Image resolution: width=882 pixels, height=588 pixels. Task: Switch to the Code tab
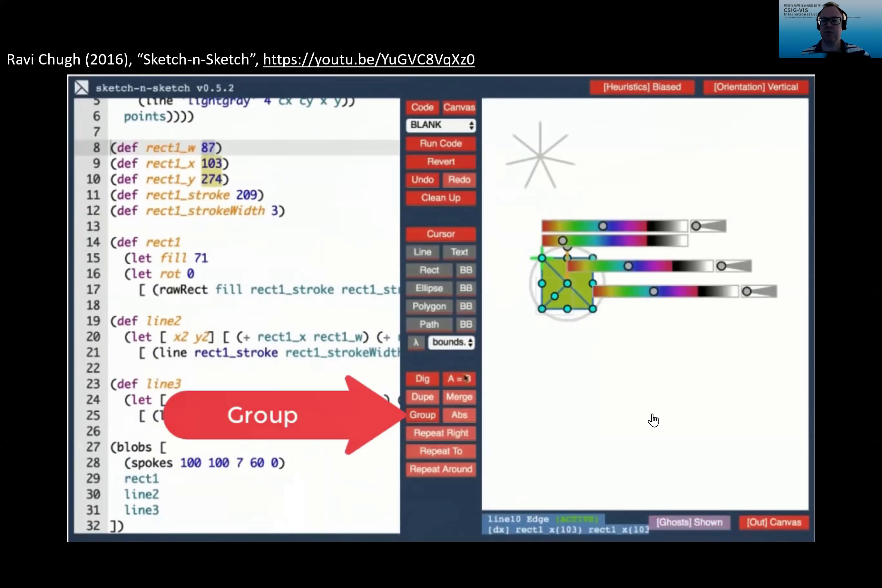tap(422, 107)
